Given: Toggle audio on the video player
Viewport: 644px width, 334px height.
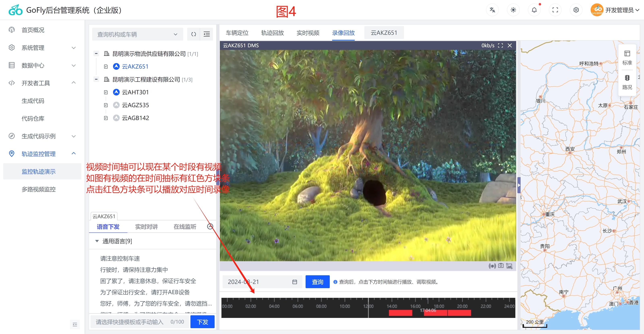Looking at the screenshot, I should (x=492, y=266).
